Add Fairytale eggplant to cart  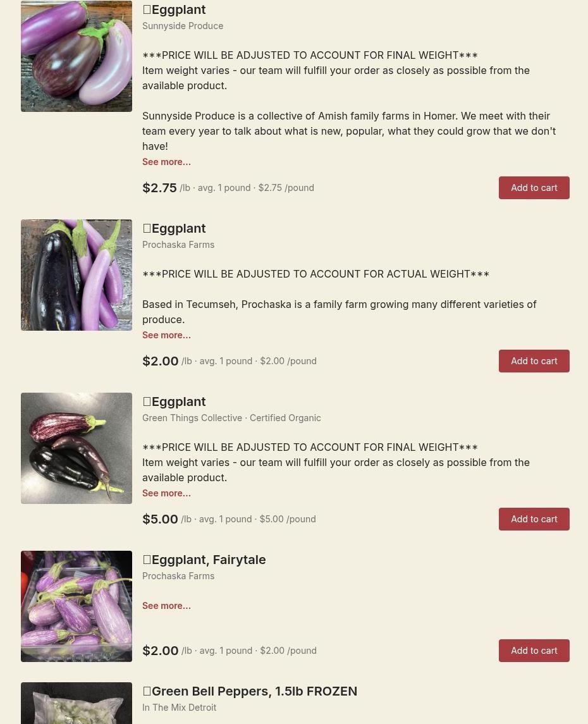pyautogui.click(x=534, y=650)
